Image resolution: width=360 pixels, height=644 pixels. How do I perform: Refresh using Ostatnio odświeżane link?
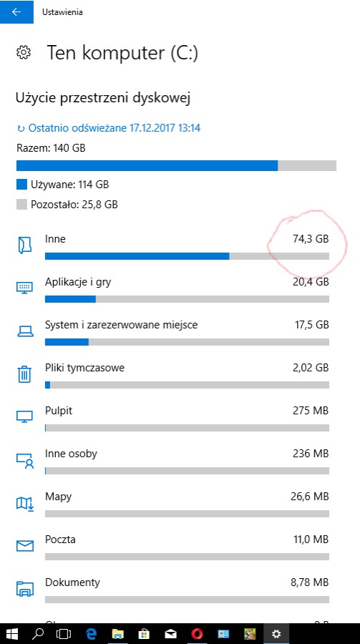pos(109,128)
